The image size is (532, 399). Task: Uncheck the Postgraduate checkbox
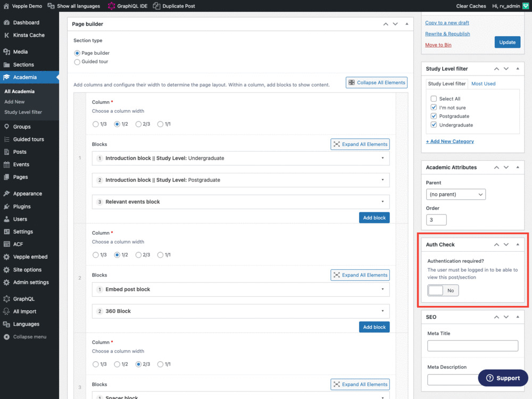434,116
